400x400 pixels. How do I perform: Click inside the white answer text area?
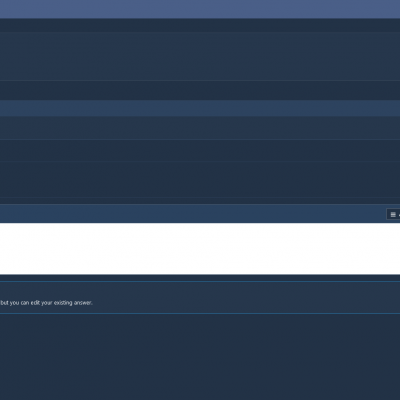(200, 249)
